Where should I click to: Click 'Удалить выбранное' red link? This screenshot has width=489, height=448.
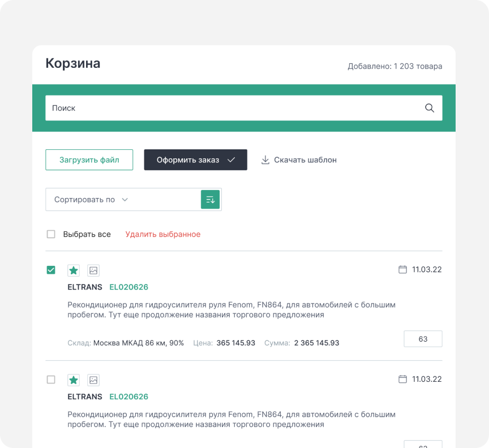162,234
